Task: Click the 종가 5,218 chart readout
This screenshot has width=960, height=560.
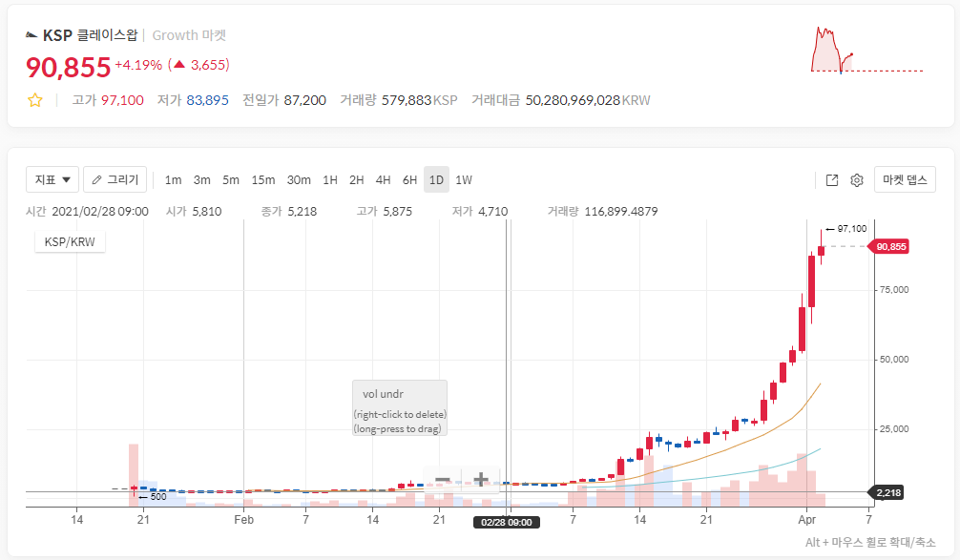Action: pyautogui.click(x=289, y=212)
